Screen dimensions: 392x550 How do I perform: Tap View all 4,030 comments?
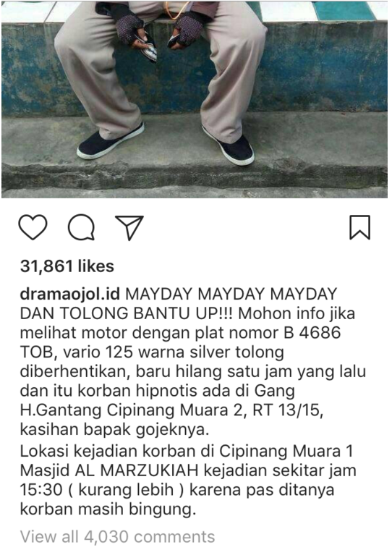(x=117, y=537)
